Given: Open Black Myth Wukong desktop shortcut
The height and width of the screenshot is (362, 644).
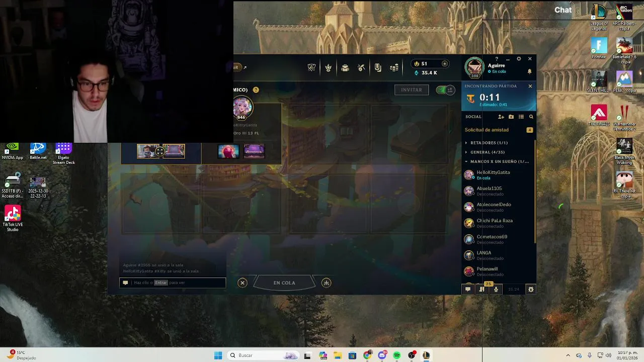Looking at the screenshot, I should point(624,152).
